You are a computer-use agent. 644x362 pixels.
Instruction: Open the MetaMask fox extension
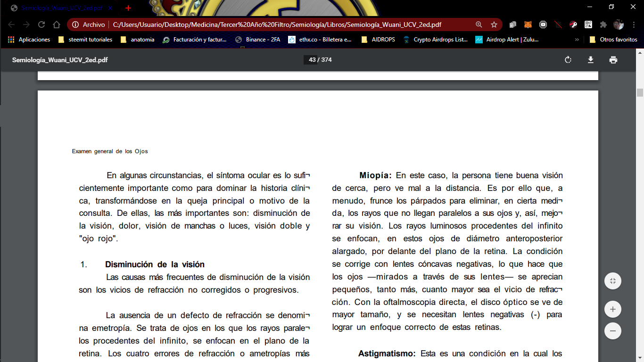528,25
